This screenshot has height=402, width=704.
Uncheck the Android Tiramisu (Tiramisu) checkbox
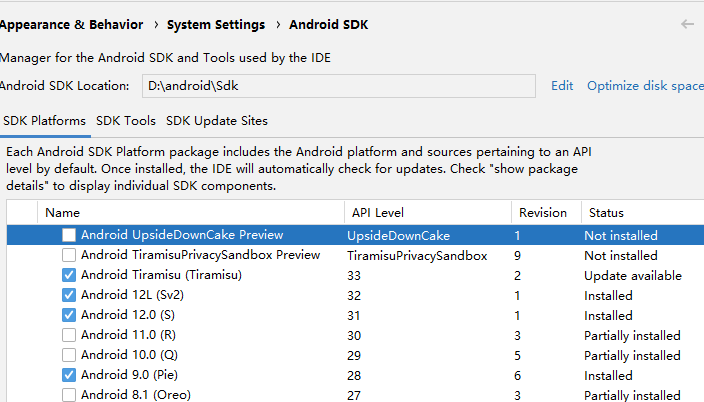click(69, 275)
